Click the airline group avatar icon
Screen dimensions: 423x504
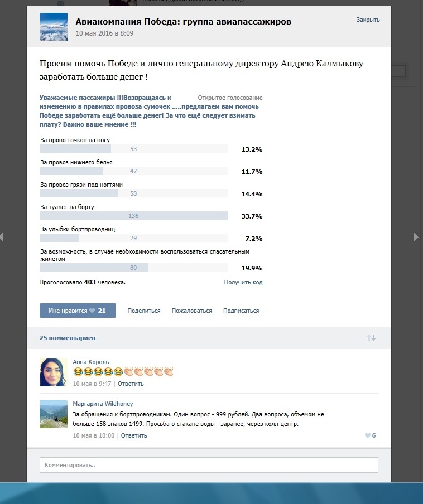click(x=54, y=27)
